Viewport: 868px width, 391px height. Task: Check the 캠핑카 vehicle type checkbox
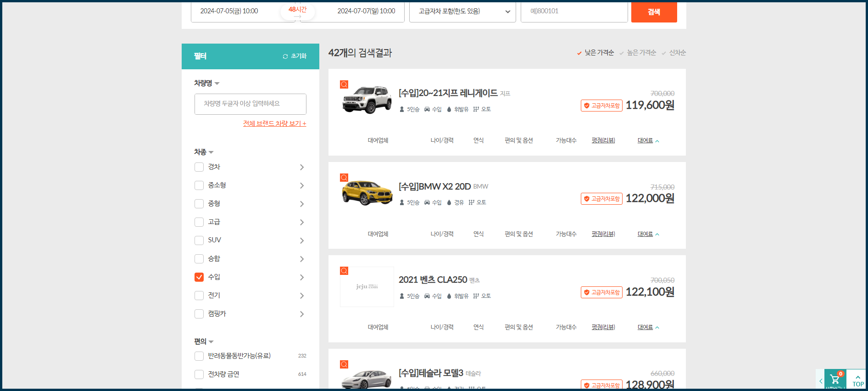[x=199, y=314]
